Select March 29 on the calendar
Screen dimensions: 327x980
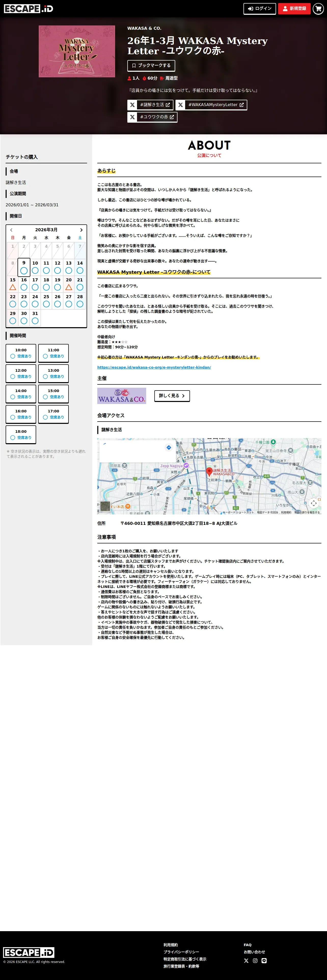12,318
